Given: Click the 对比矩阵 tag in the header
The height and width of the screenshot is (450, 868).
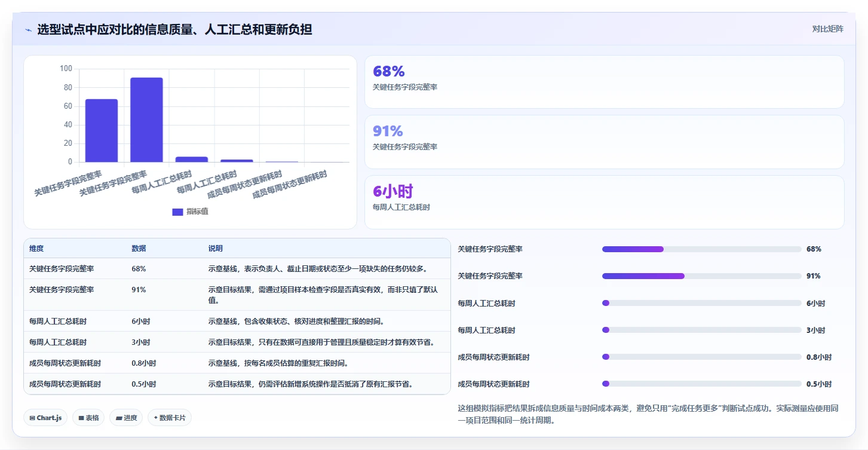Looking at the screenshot, I should [827, 29].
